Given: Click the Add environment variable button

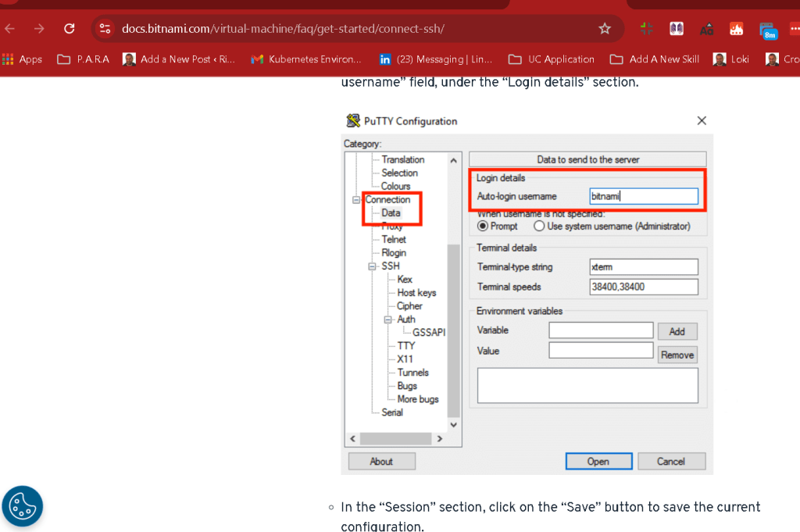Looking at the screenshot, I should tap(677, 331).
